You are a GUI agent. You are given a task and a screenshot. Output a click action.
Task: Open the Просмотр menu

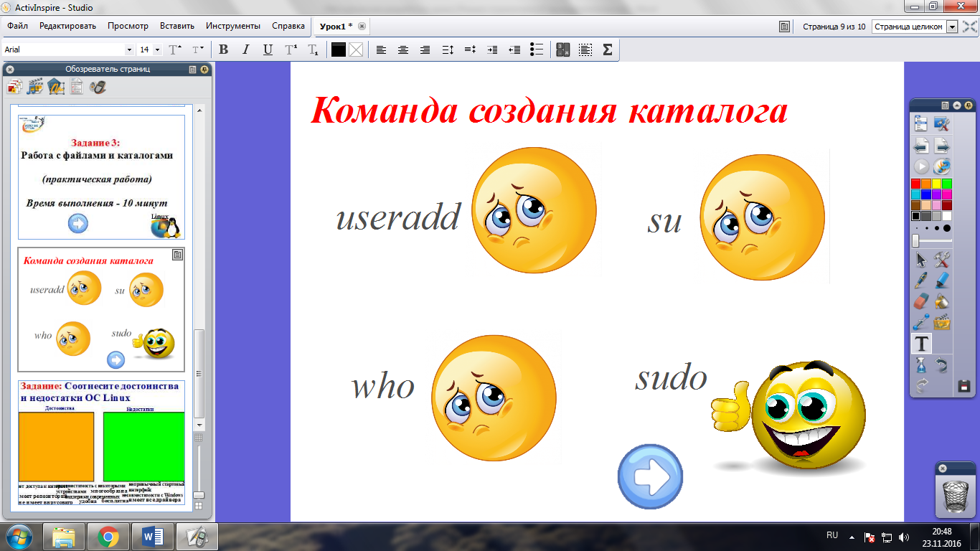pyautogui.click(x=128, y=26)
